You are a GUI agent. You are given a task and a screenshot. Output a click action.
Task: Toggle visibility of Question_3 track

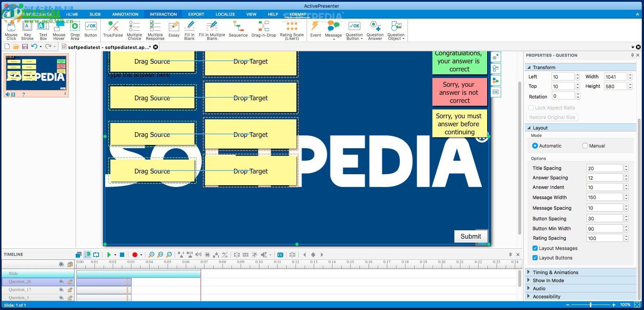61,298
